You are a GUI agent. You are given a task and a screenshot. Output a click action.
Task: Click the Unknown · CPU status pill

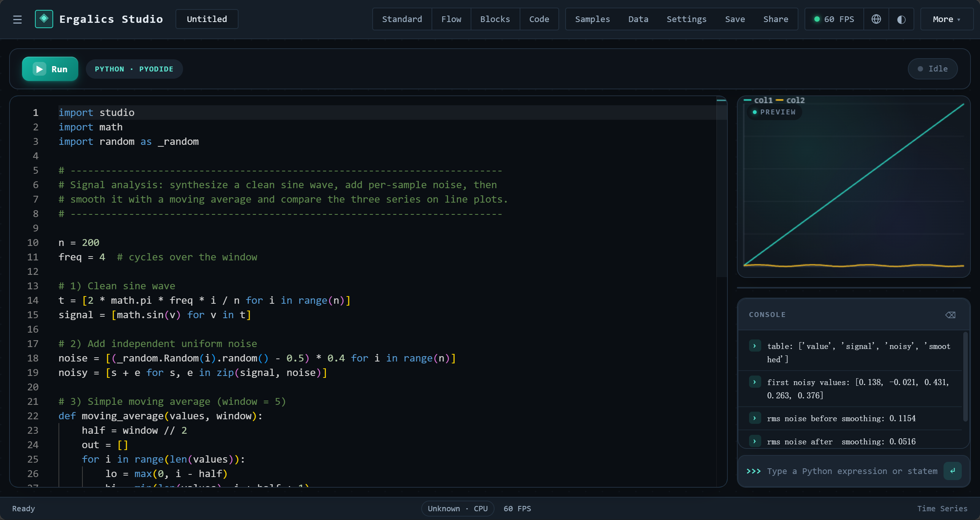458,509
